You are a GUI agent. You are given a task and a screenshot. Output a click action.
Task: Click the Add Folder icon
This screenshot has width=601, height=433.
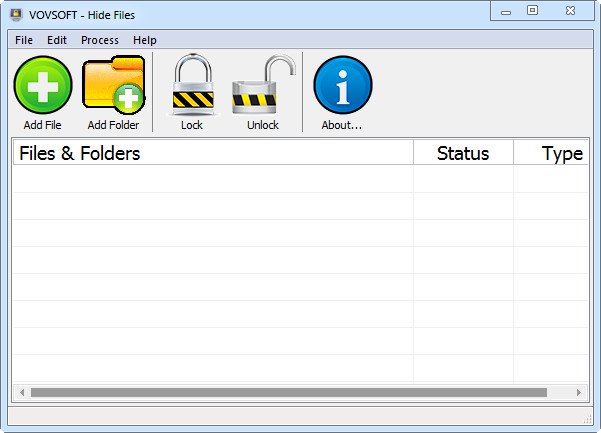pos(113,85)
